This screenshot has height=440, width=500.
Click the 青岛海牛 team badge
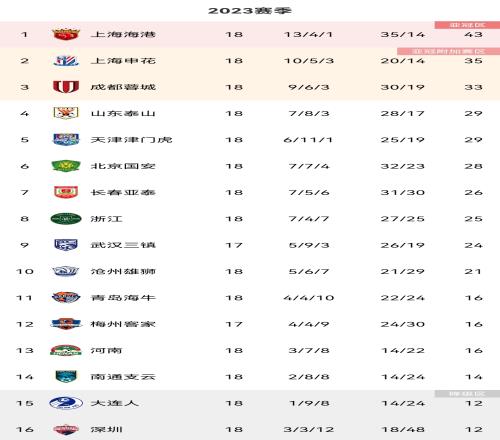[x=66, y=298]
